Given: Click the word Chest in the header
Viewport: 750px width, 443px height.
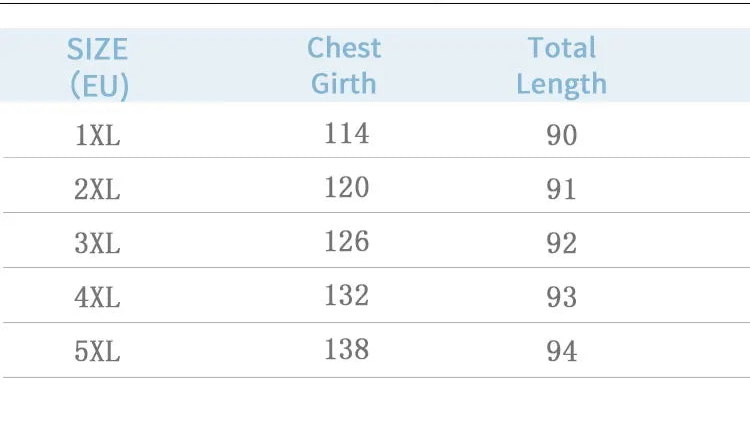Looking at the screenshot, I should 344,48.
